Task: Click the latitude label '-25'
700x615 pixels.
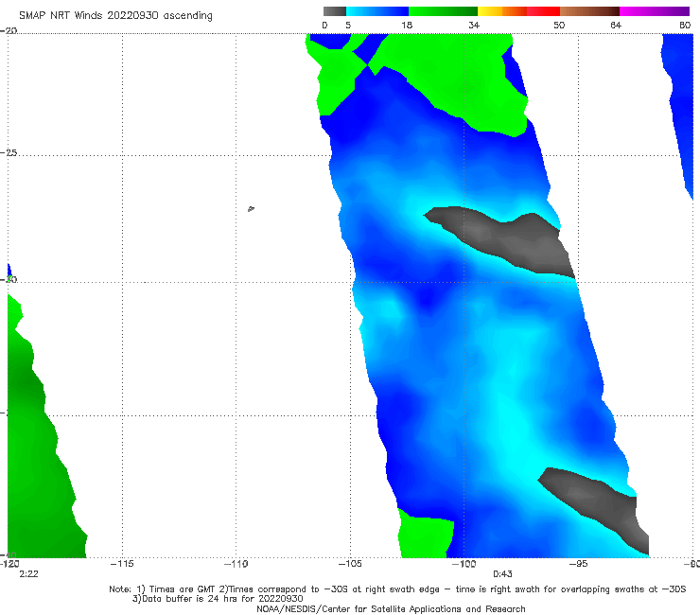Action: [x=9, y=152]
